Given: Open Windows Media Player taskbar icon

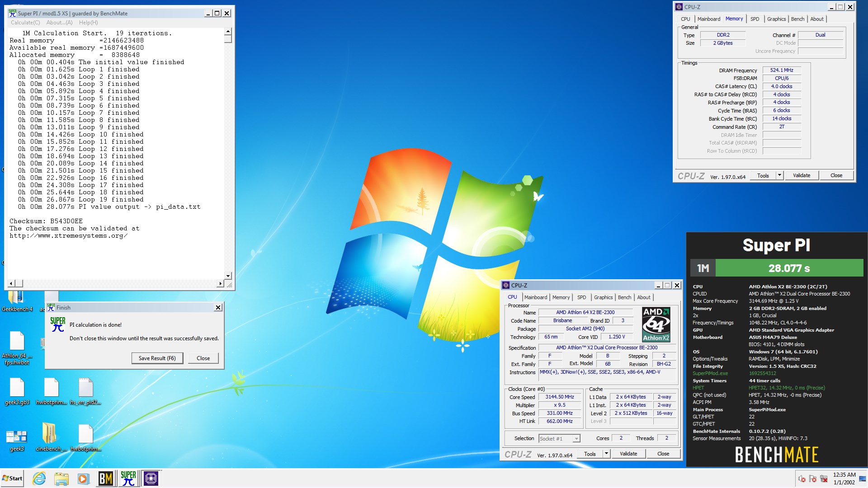Looking at the screenshot, I should click(83, 478).
